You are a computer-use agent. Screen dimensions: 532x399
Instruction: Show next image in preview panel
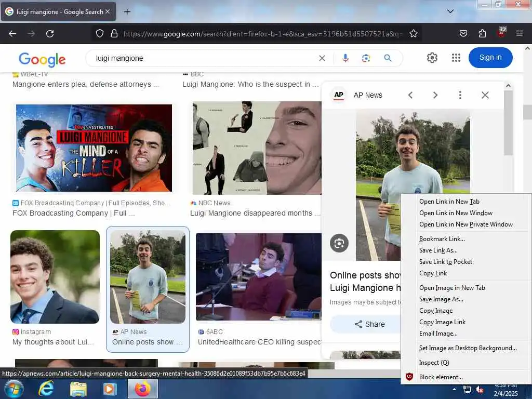(x=435, y=96)
